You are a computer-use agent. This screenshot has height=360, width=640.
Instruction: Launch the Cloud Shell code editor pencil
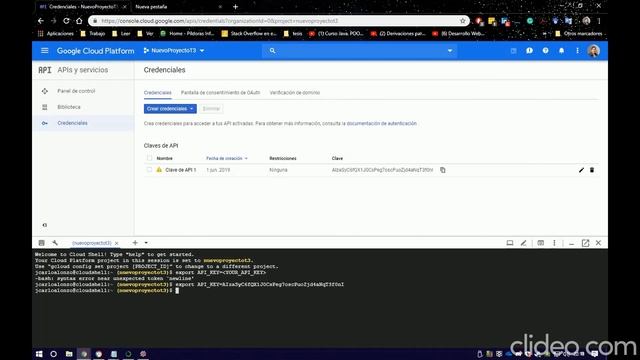(524, 243)
